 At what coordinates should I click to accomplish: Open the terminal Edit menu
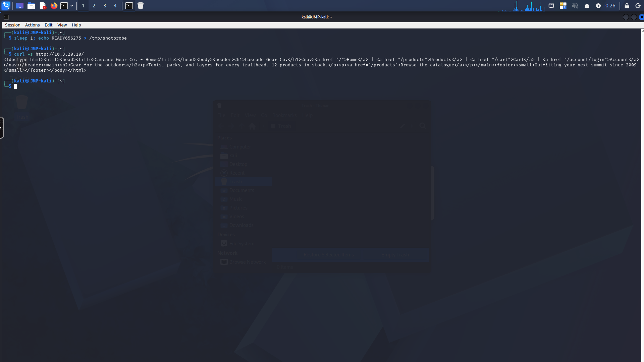click(x=49, y=25)
